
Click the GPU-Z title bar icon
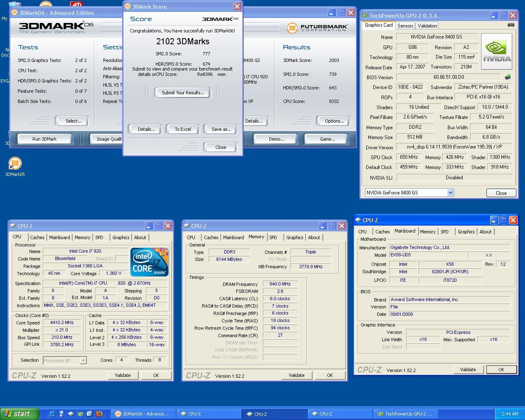click(365, 16)
